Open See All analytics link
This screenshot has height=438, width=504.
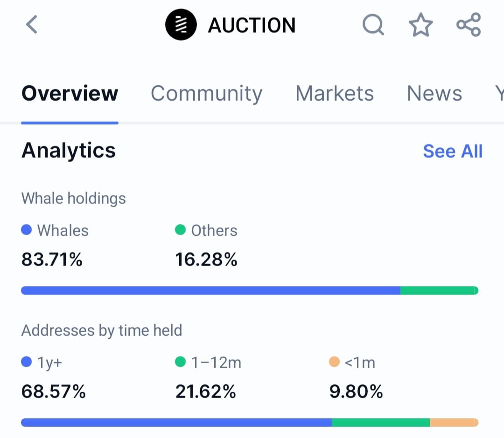click(x=453, y=151)
